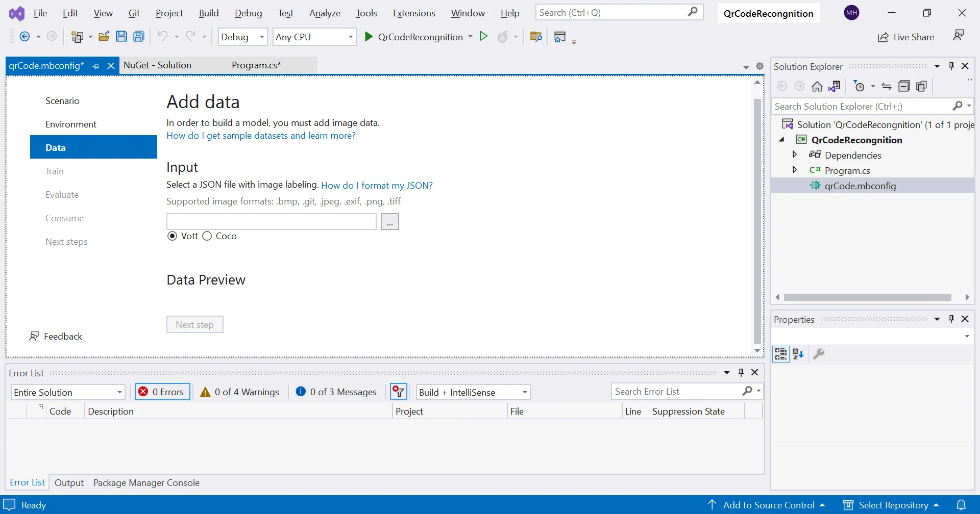Click Collapse All icon in Solution Explorer
This screenshot has width=980, height=514.
tap(904, 87)
